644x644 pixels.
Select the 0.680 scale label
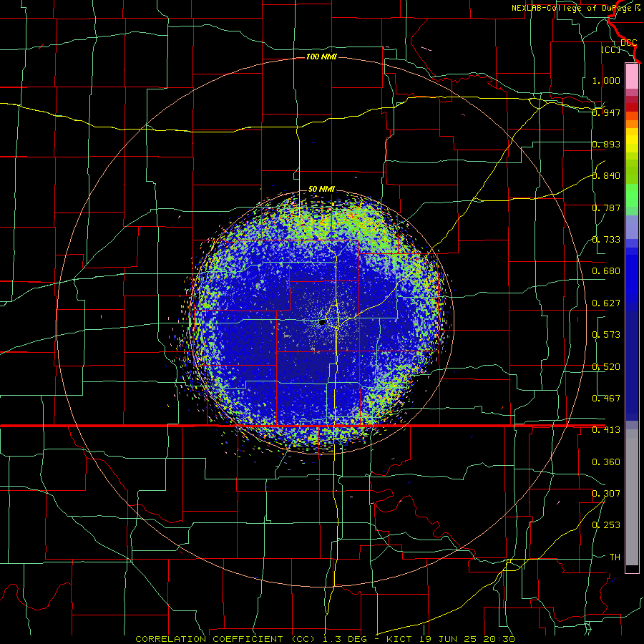[606, 271]
